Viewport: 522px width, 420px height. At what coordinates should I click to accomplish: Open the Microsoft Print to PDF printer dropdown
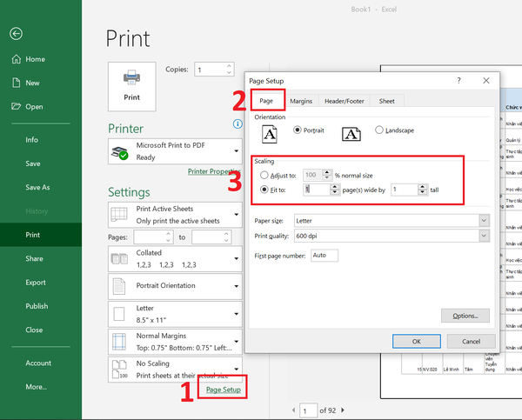tap(175, 151)
